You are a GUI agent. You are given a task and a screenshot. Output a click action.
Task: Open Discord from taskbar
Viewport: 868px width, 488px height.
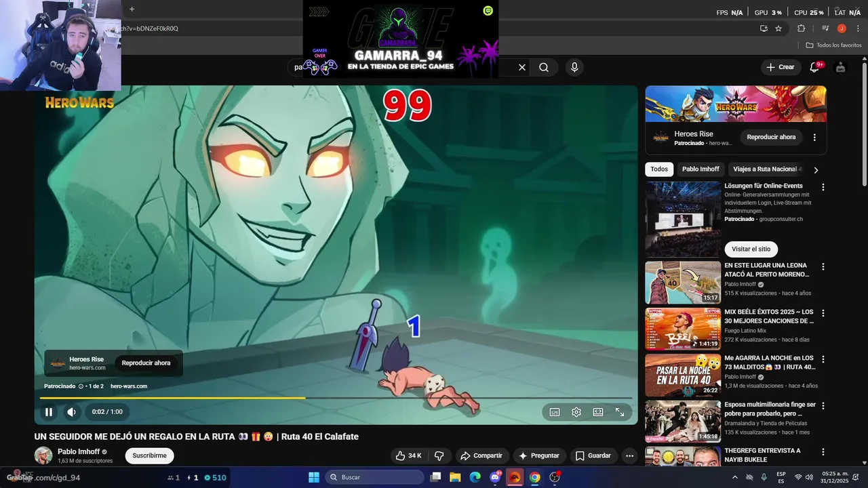[x=495, y=477]
